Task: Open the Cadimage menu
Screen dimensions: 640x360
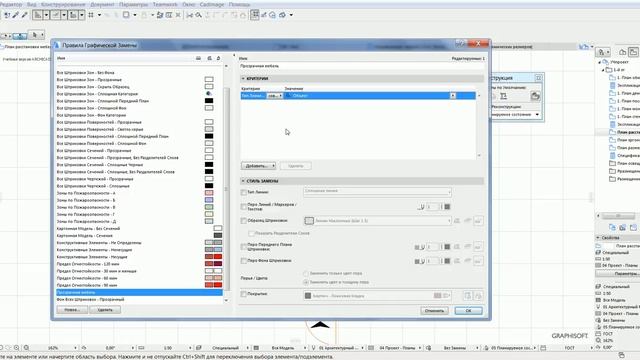Action: (212, 4)
